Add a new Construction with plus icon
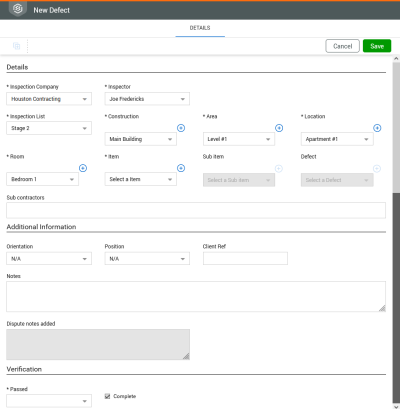This screenshot has width=400, height=409. [181, 128]
